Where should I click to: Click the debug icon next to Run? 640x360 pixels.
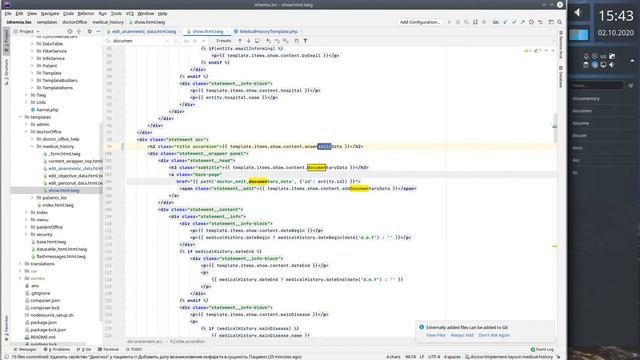[458, 22]
